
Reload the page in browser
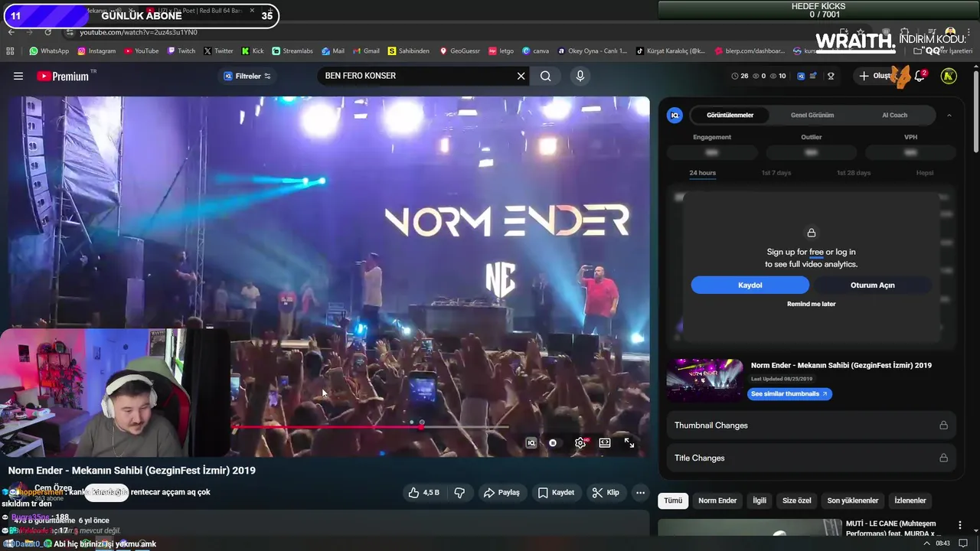click(47, 32)
